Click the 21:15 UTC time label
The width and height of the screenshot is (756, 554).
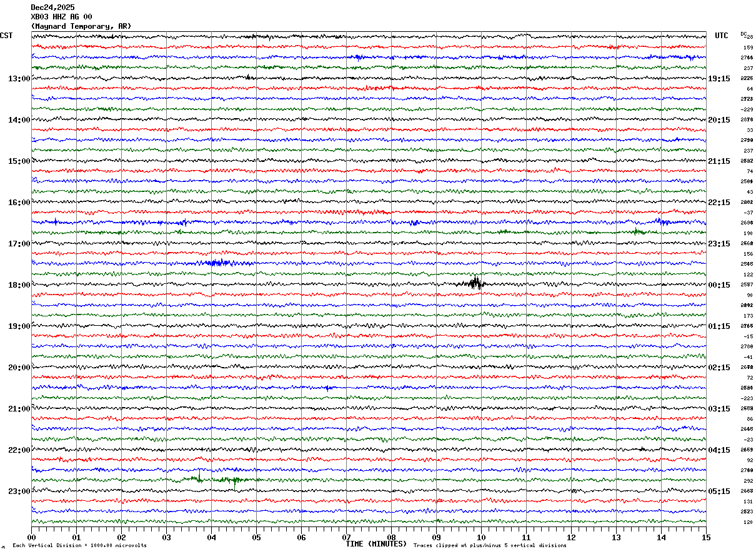point(719,161)
